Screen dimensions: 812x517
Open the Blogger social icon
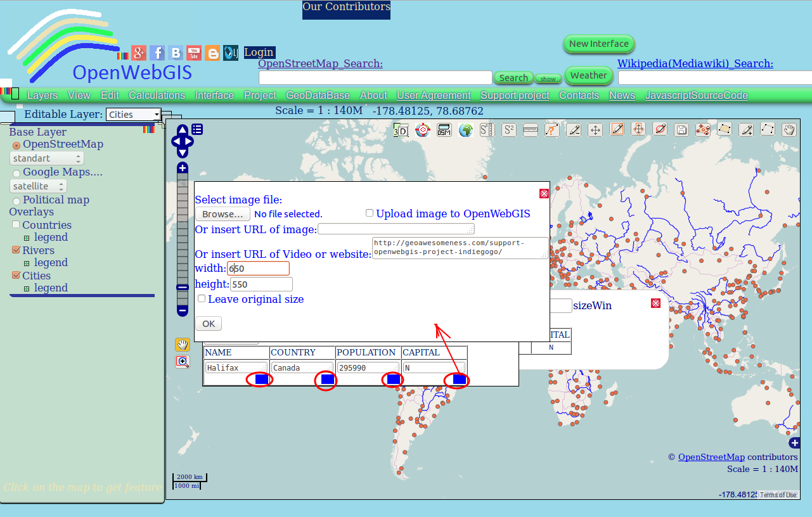tap(213, 53)
